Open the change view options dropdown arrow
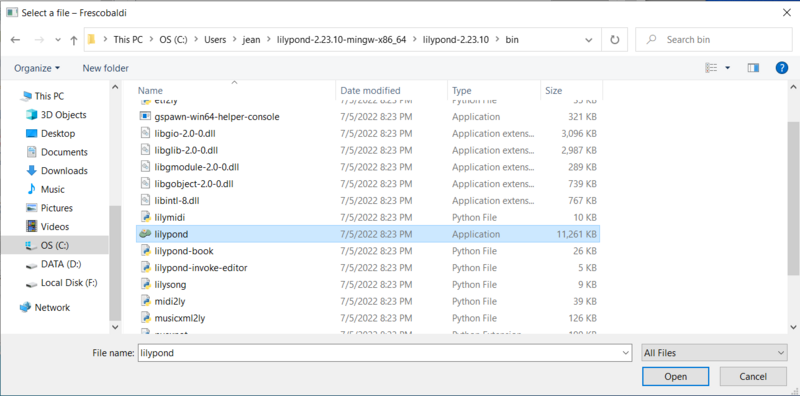Image resolution: width=800 pixels, height=396 pixels. tap(727, 68)
